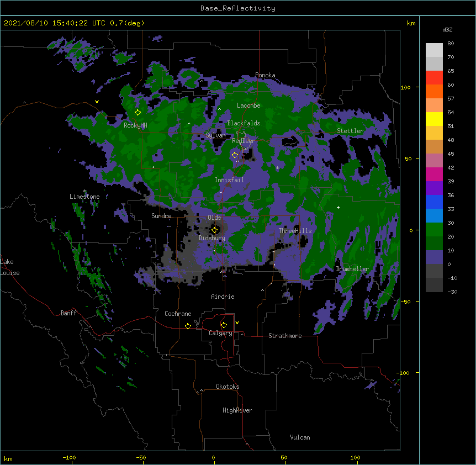Click the Cochrane label

pyautogui.click(x=178, y=314)
